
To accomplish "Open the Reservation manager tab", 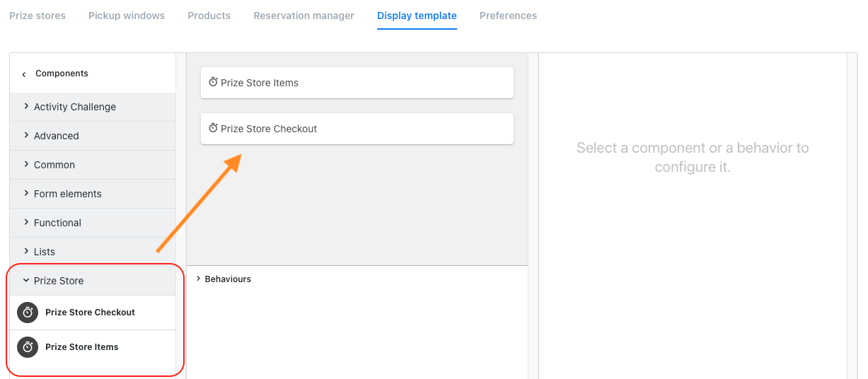I will [303, 16].
